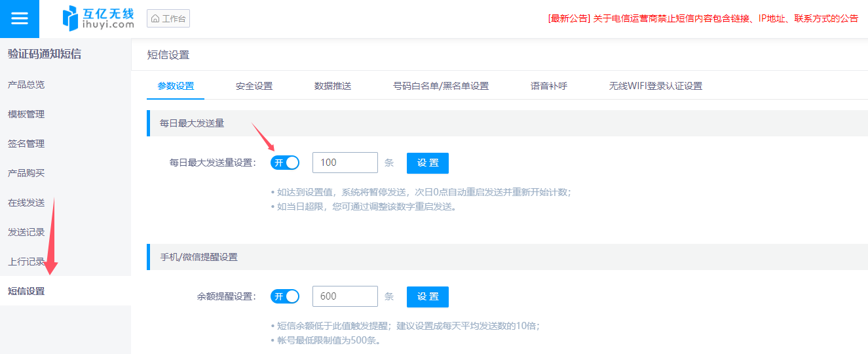Click the balance reminder amount input field
This screenshot has height=354, width=868.
click(345, 296)
